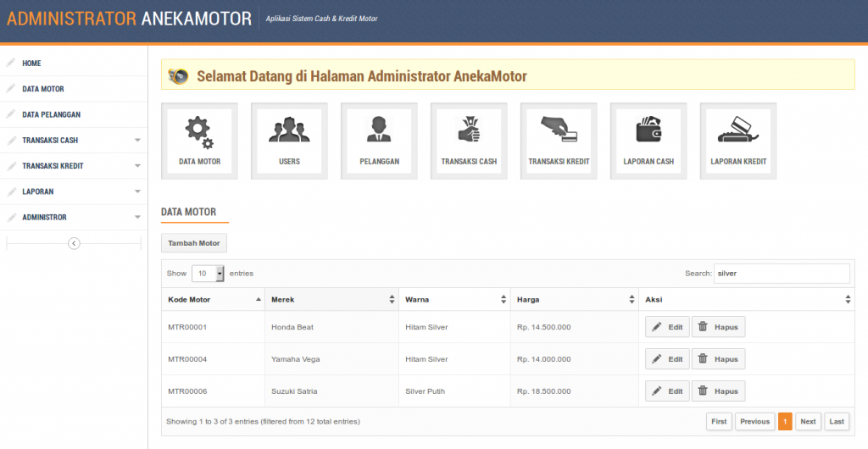Collapse the sidebar with the circle arrow

(74, 243)
